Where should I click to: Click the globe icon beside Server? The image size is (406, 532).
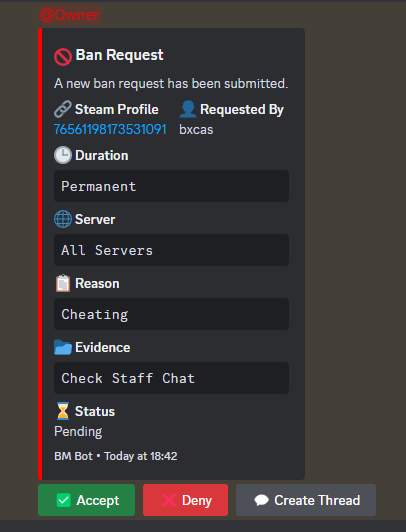pos(63,219)
